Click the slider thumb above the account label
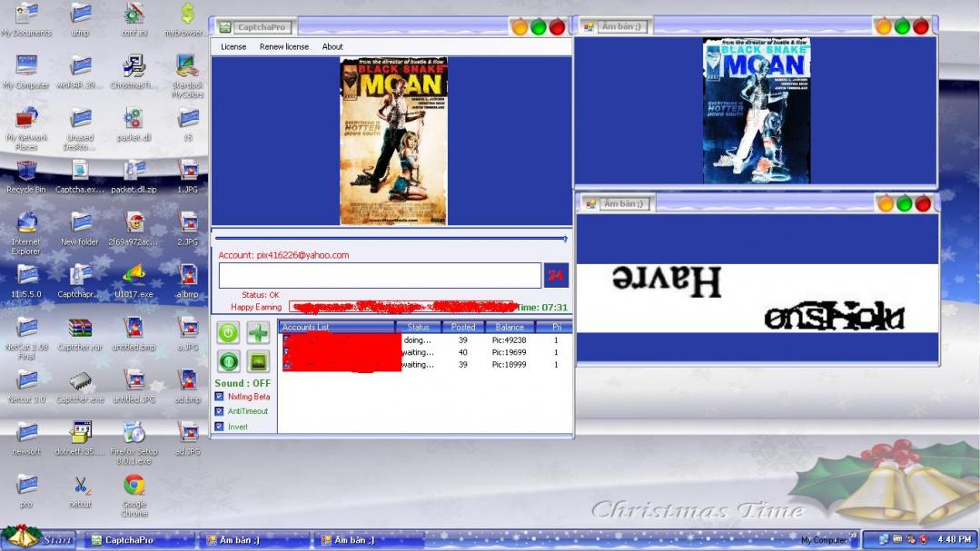 (564, 239)
